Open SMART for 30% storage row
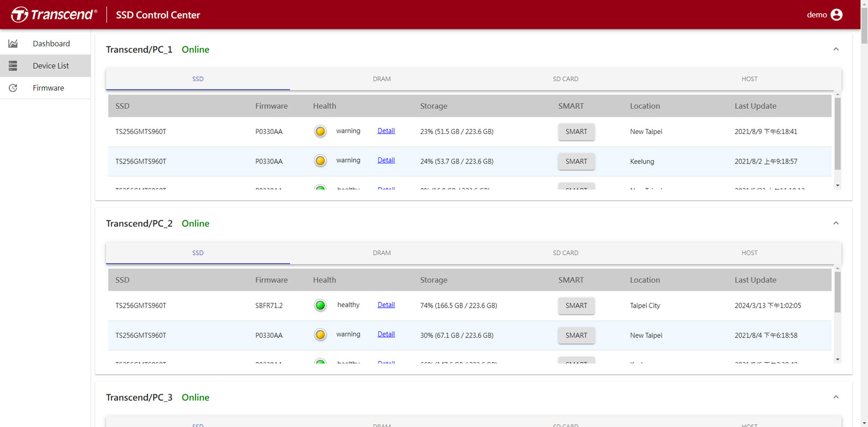This screenshot has height=427, width=868. (x=576, y=335)
